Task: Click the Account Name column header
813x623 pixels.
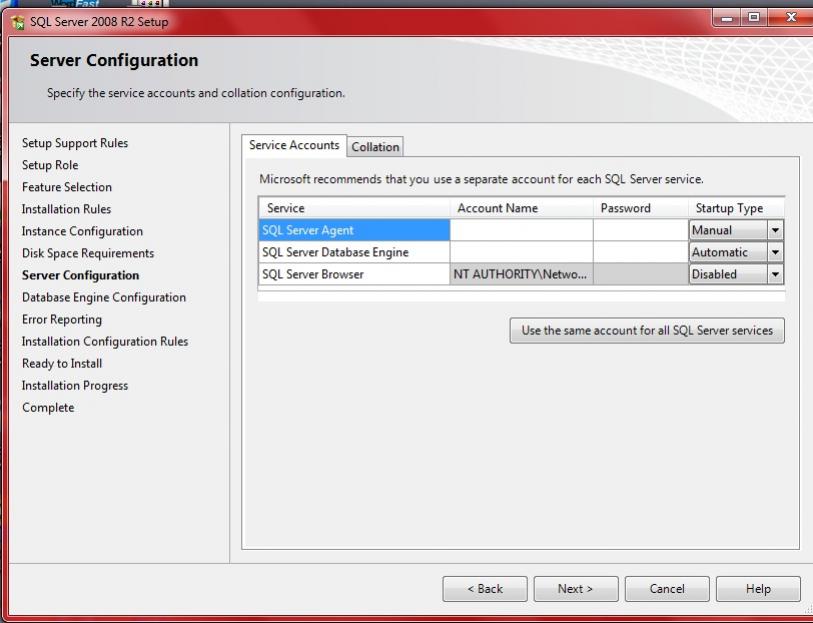Action: click(x=521, y=208)
